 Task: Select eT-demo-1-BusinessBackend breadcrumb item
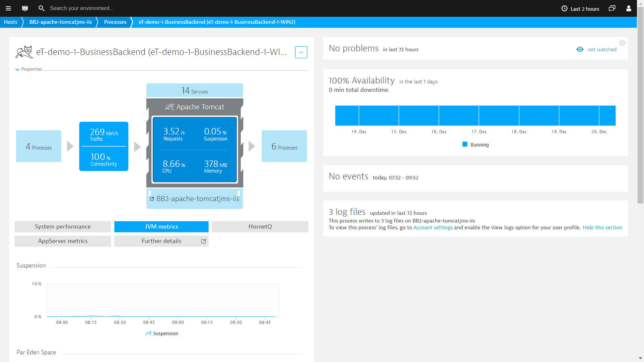click(x=217, y=22)
